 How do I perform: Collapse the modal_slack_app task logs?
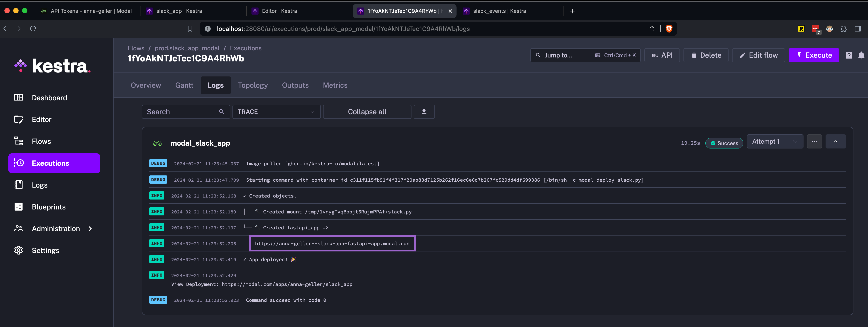coord(835,141)
